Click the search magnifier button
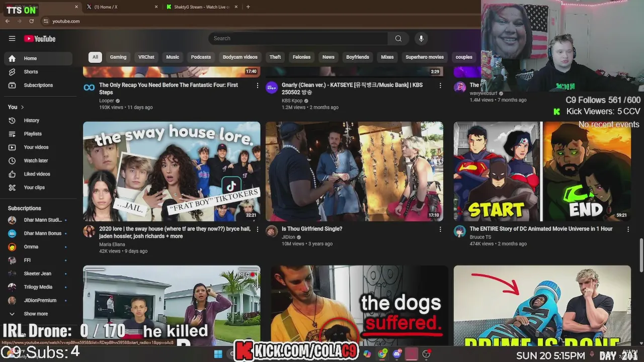 click(398, 38)
